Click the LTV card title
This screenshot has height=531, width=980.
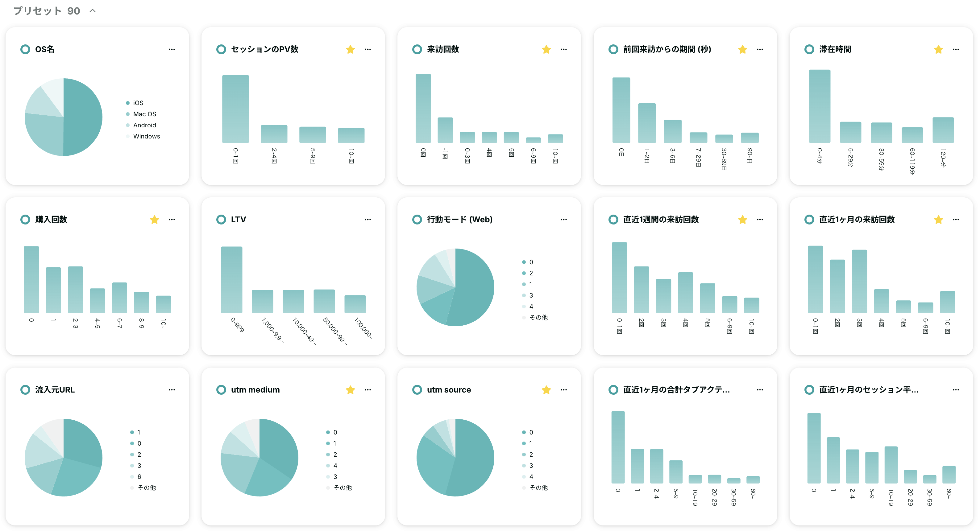(239, 220)
